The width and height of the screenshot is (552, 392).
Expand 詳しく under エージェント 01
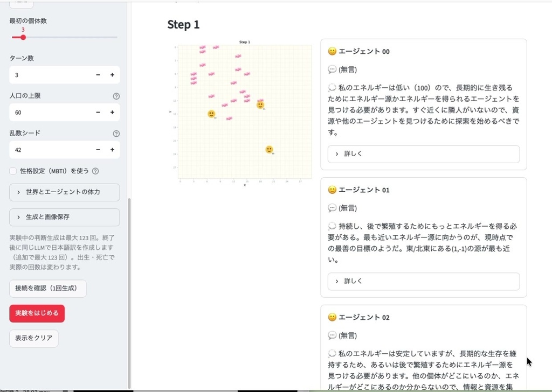coord(424,281)
